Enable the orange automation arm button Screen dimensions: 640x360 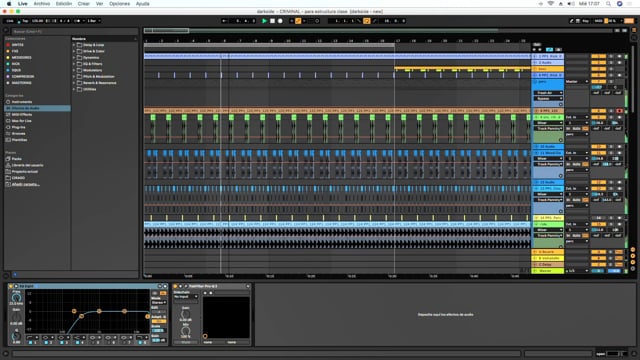[x=298, y=21]
